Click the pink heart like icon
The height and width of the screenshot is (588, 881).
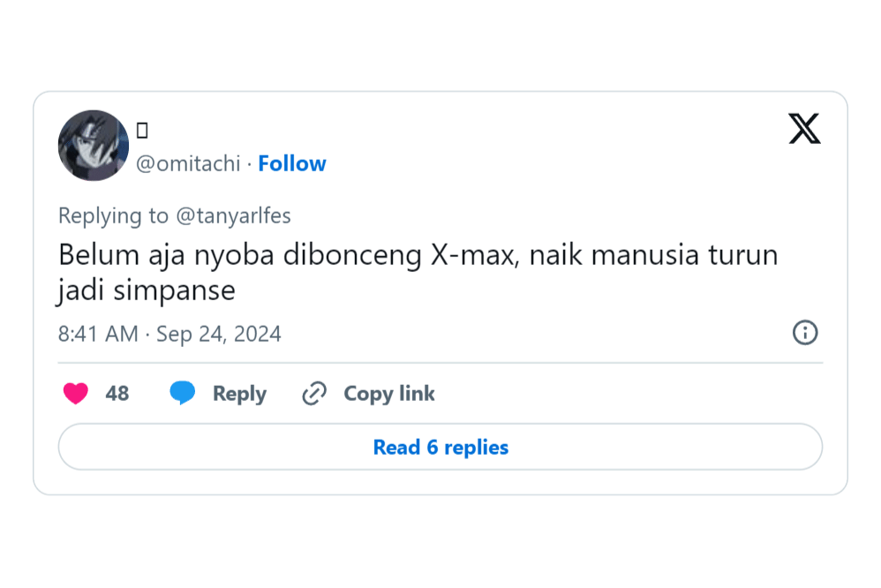pos(76,394)
